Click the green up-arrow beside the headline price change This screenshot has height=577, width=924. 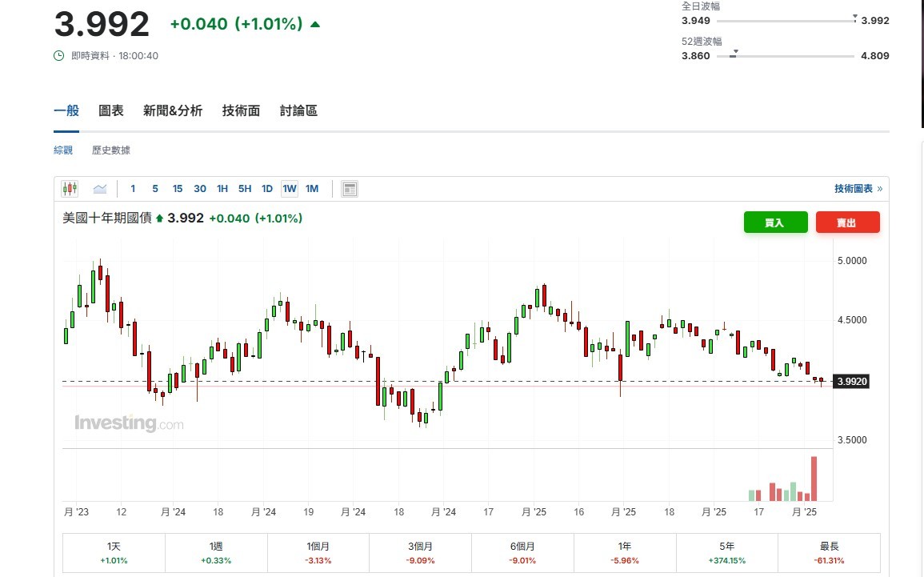[315, 25]
